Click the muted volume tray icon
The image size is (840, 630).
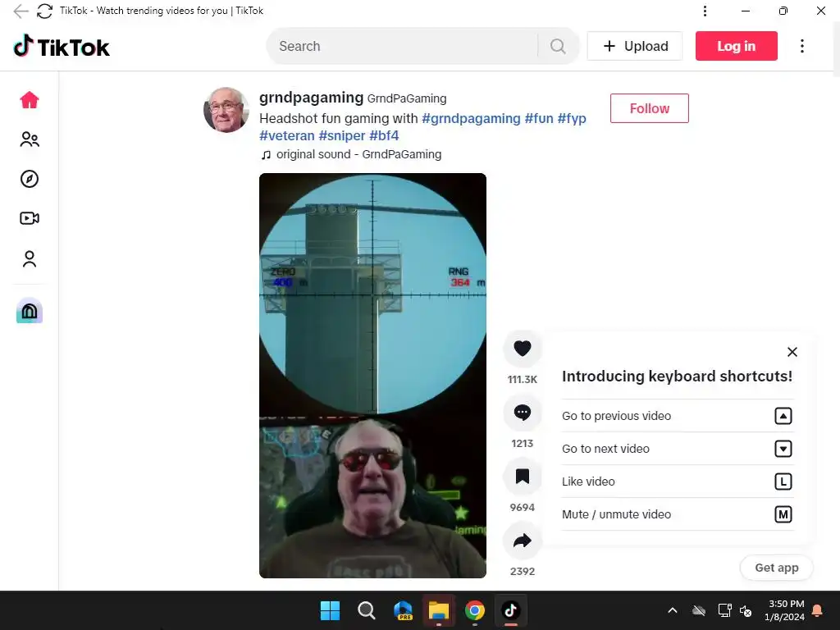pos(745,610)
